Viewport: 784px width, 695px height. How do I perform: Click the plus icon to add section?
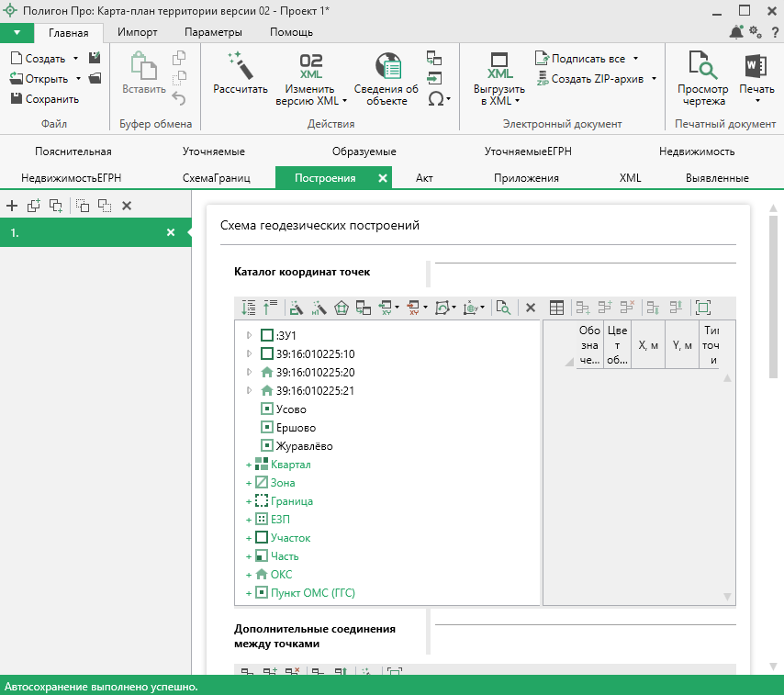(x=12, y=206)
